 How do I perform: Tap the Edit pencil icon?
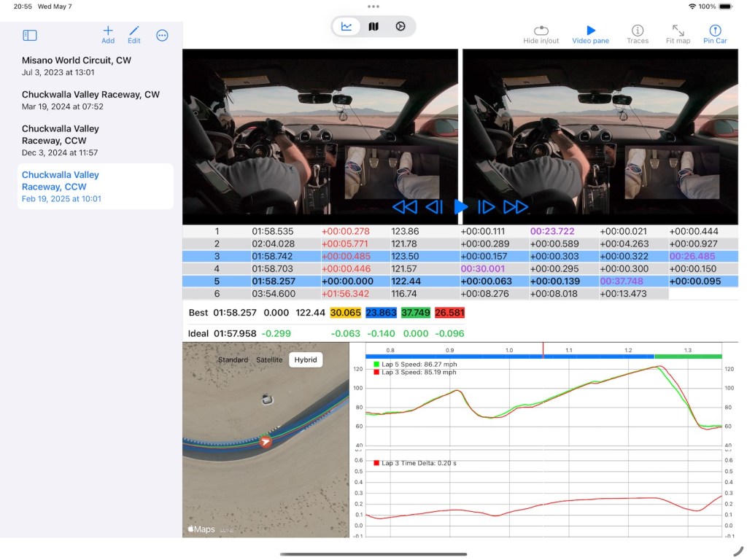coord(134,34)
